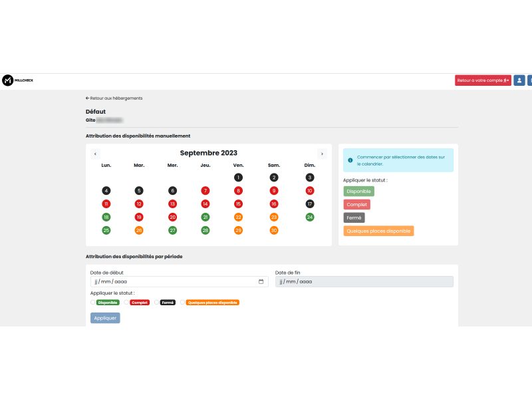Select red day 11 on the calendar
The height and width of the screenshot is (399, 532).
pos(106,204)
